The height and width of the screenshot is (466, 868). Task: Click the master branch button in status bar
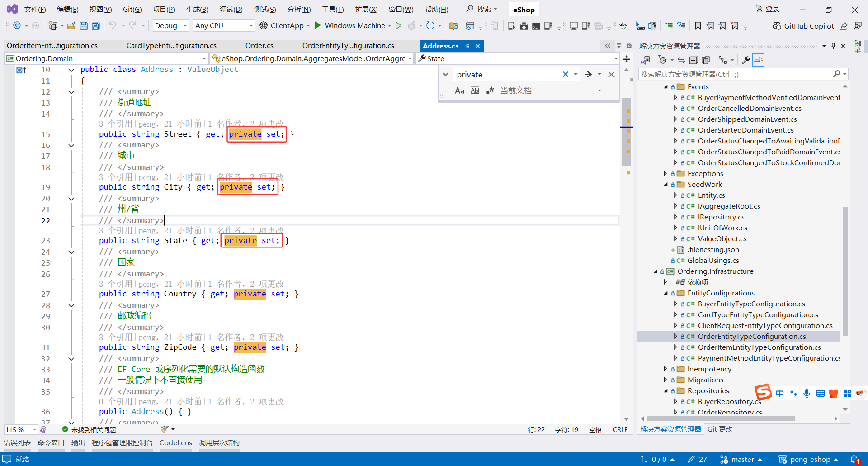coord(741,460)
